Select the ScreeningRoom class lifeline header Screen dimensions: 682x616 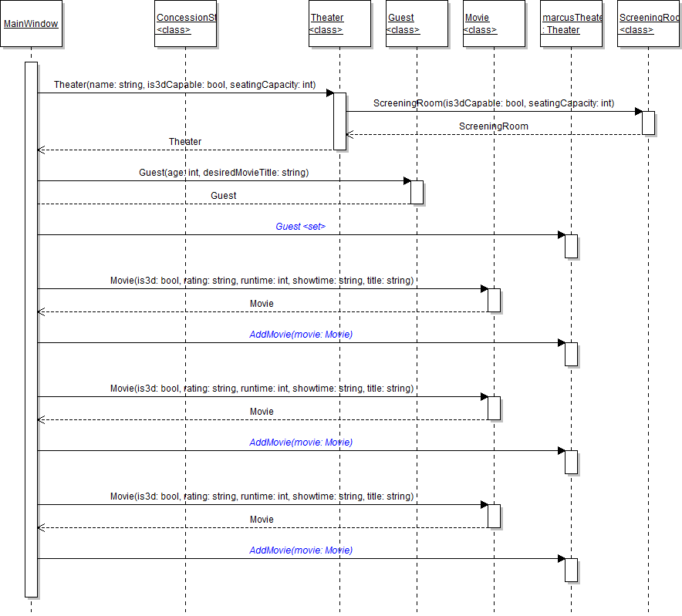(648, 24)
